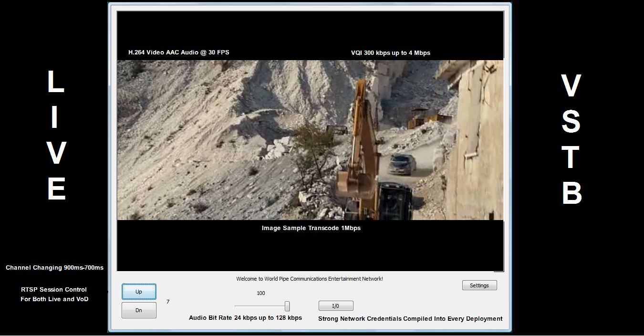644x336 pixels.
Task: Click the left end of the slider track
Action: 236,306
